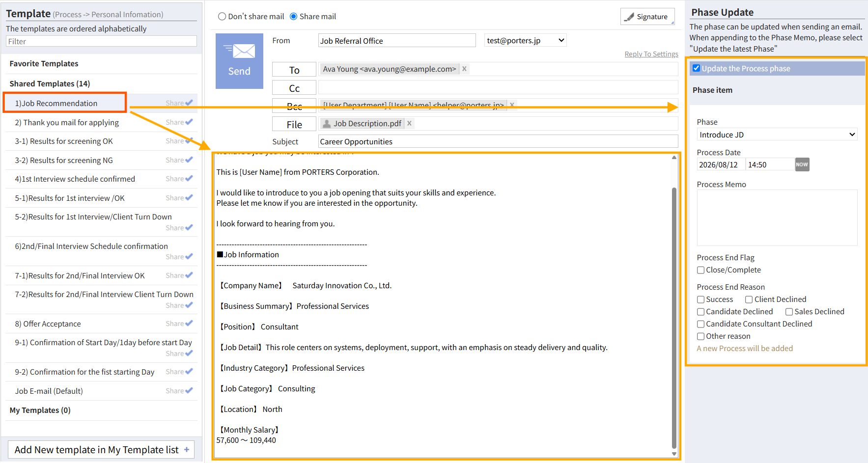The image size is (868, 463).
Task: Click the Process Date field 2026/08/12
Action: point(721,164)
